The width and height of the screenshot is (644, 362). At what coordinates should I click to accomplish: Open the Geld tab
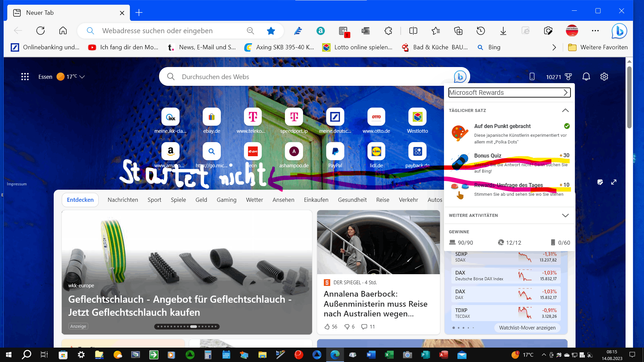click(x=201, y=200)
